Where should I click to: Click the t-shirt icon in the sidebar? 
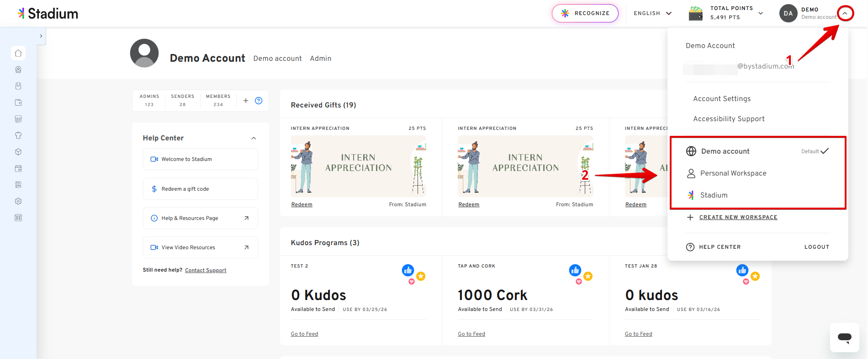tap(18, 135)
